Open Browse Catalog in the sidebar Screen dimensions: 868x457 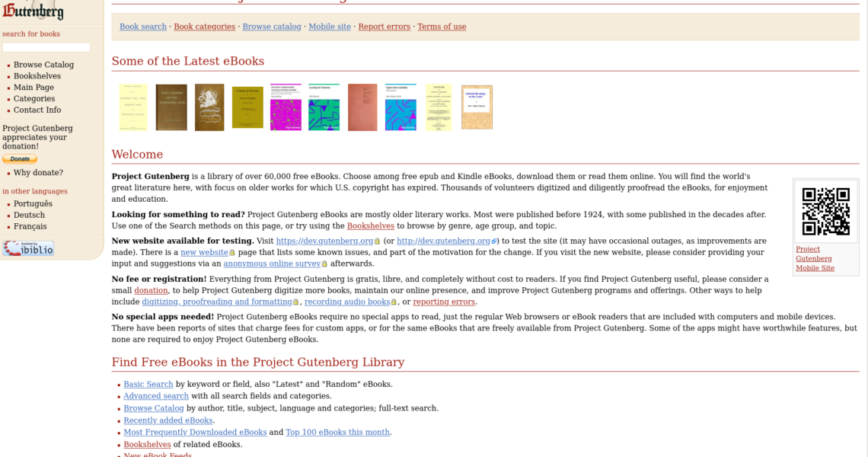(43, 65)
